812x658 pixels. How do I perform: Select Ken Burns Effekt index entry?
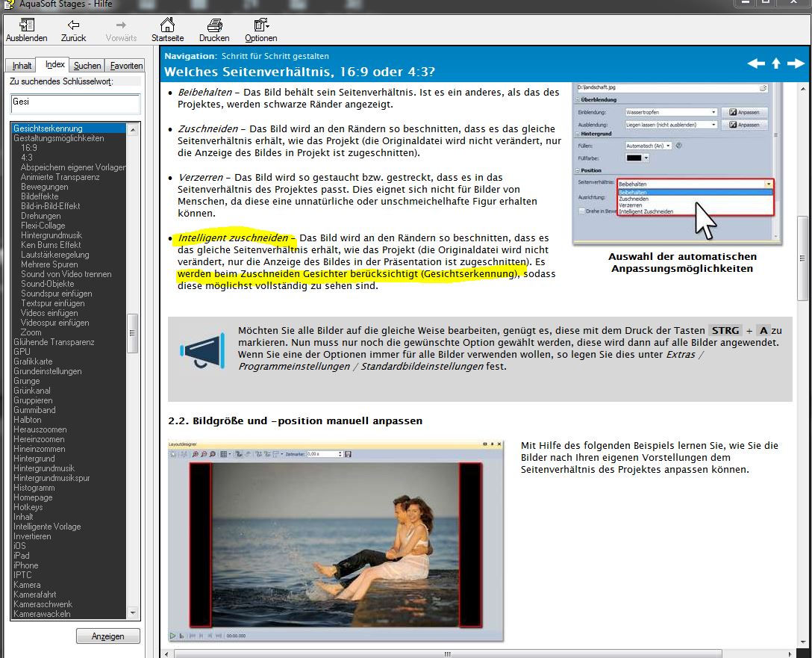pyautogui.click(x=51, y=245)
